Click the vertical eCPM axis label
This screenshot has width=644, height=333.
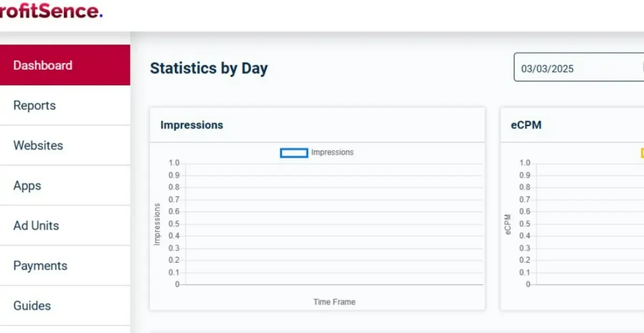tap(508, 224)
